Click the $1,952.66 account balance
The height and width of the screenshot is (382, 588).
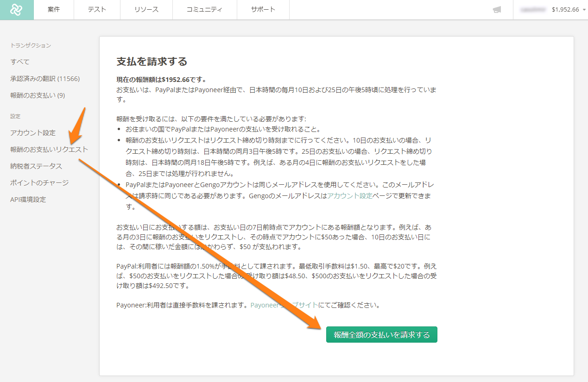pos(565,10)
